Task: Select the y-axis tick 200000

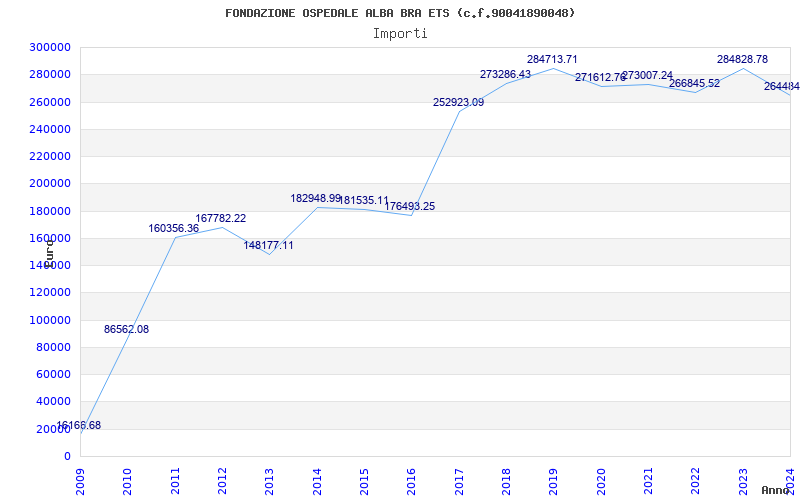Action: (x=50, y=184)
